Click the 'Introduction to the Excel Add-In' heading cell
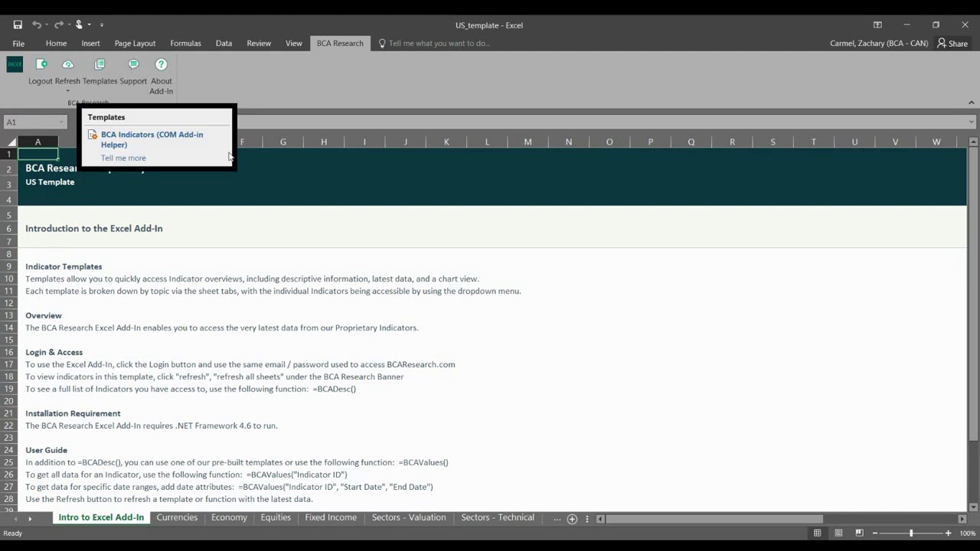 tap(94, 228)
